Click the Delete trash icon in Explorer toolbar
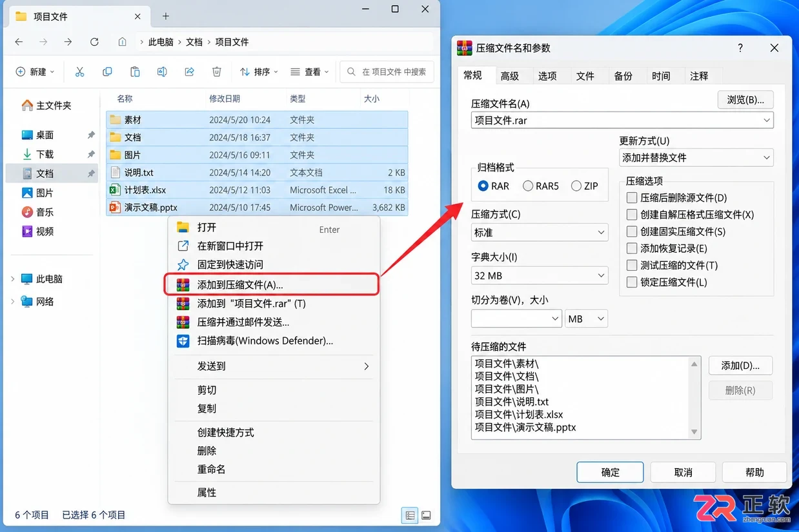Image resolution: width=799 pixels, height=532 pixels. [x=217, y=72]
